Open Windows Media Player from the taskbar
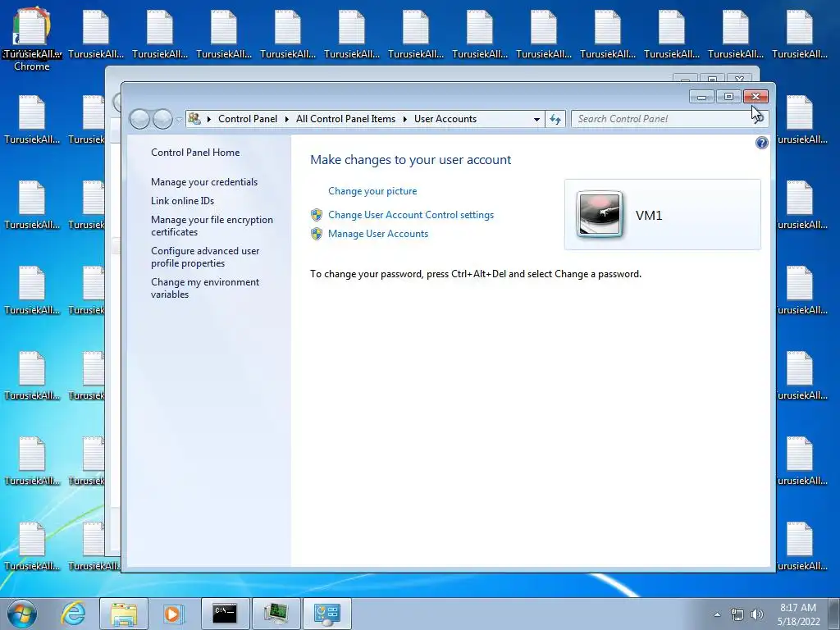 tap(172, 614)
